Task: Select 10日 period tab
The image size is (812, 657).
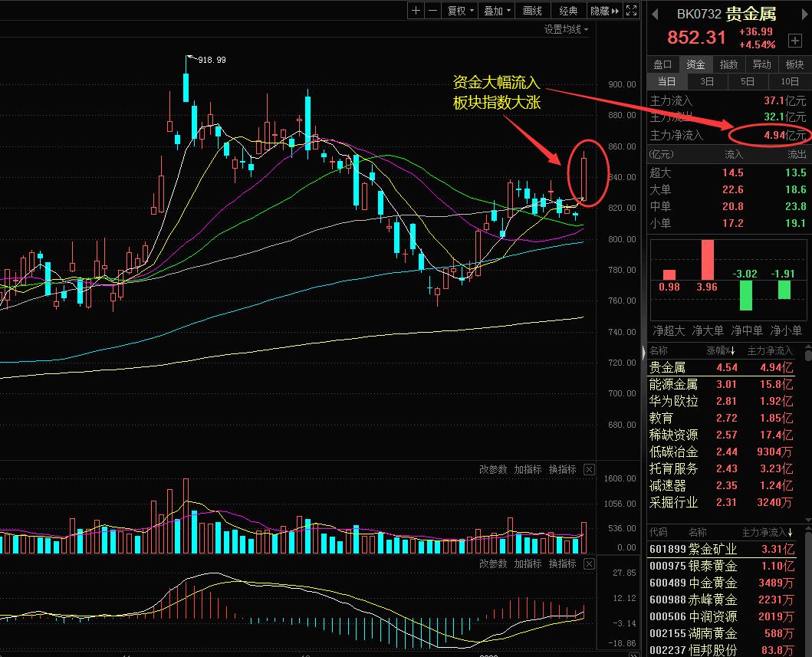Action: pyautogui.click(x=790, y=81)
